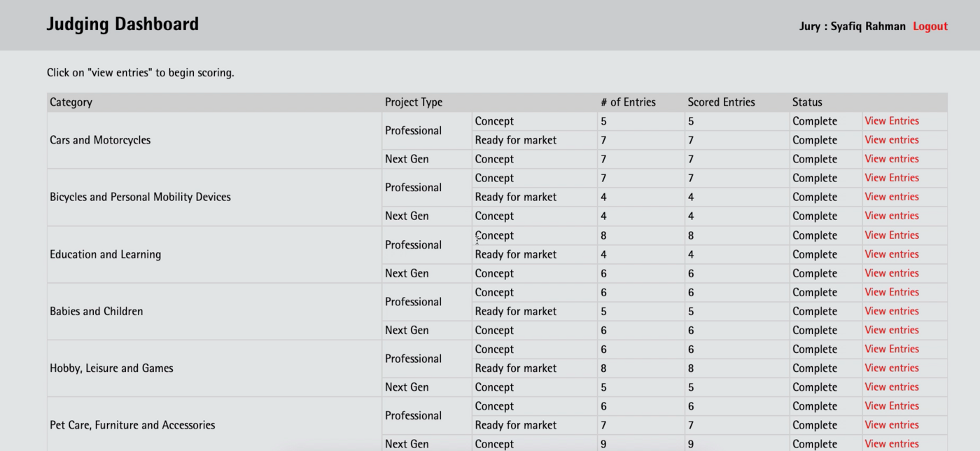View entries for Cars and Motorcycles Next Gen
The height and width of the screenshot is (451, 980).
click(x=891, y=159)
